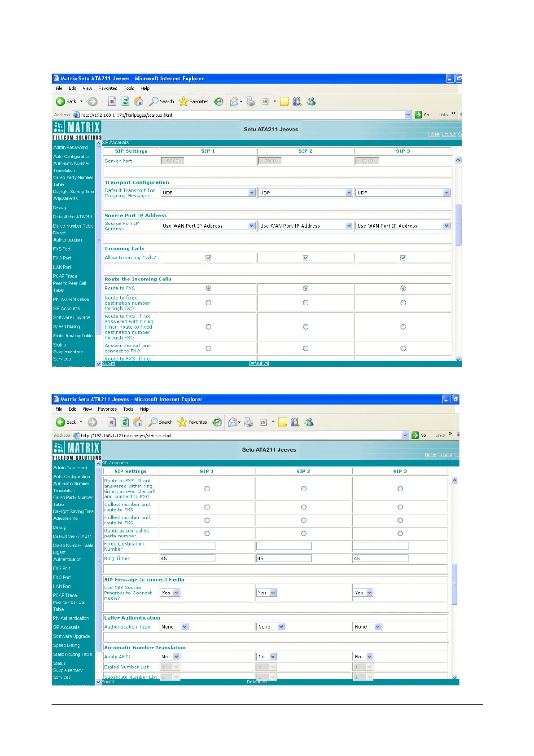
Task: Open Use 183 Session Progress dropdown, SIP 1
Action: pyautogui.click(x=170, y=593)
